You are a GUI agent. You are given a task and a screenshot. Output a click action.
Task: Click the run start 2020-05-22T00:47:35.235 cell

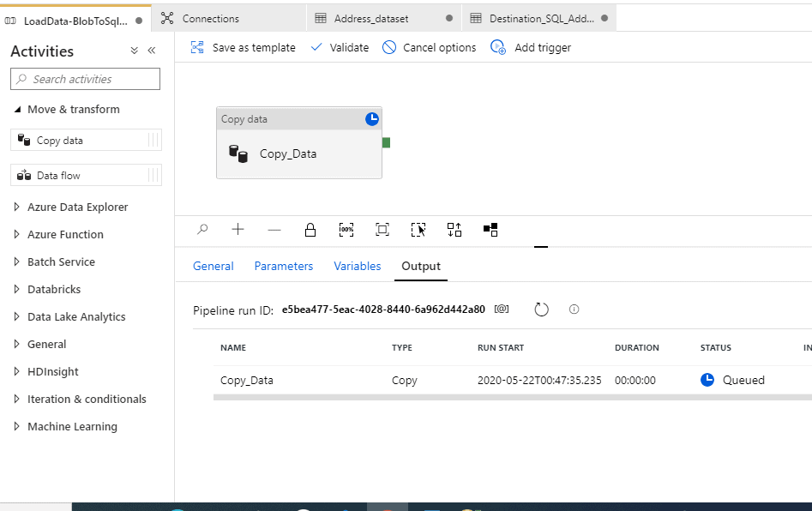[539, 381]
